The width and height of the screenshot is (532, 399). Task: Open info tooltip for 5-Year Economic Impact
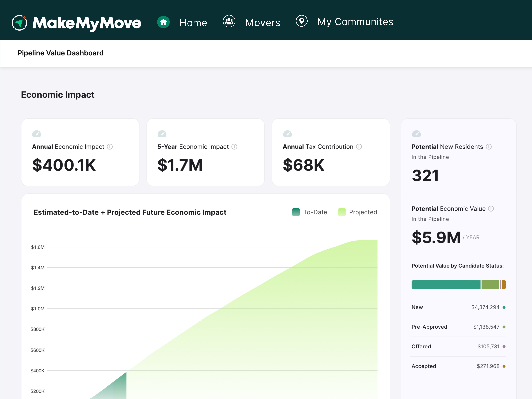tap(234, 147)
